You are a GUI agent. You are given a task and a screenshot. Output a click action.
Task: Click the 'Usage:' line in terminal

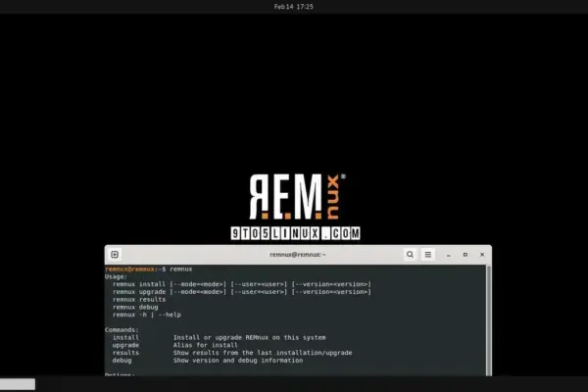117,276
